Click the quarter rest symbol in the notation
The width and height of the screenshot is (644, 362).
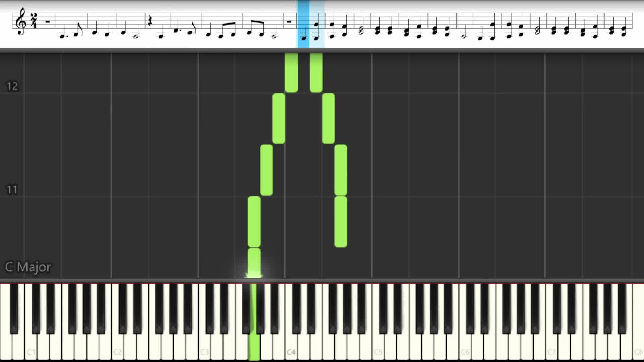pyautogui.click(x=150, y=21)
